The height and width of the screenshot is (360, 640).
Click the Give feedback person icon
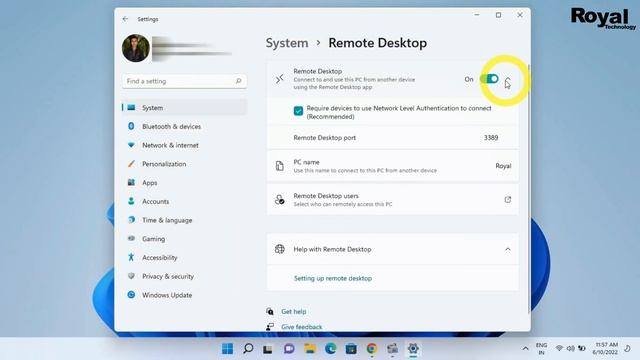(x=270, y=327)
